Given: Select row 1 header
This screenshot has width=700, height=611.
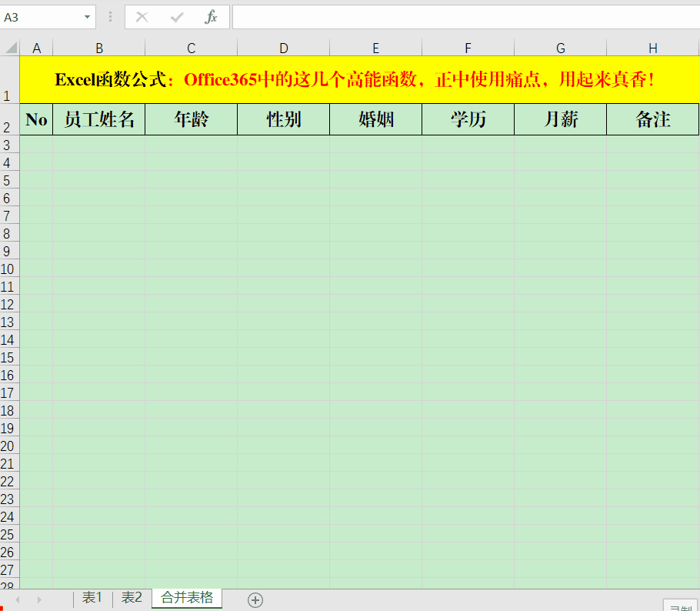Looking at the screenshot, I should click(9, 80).
